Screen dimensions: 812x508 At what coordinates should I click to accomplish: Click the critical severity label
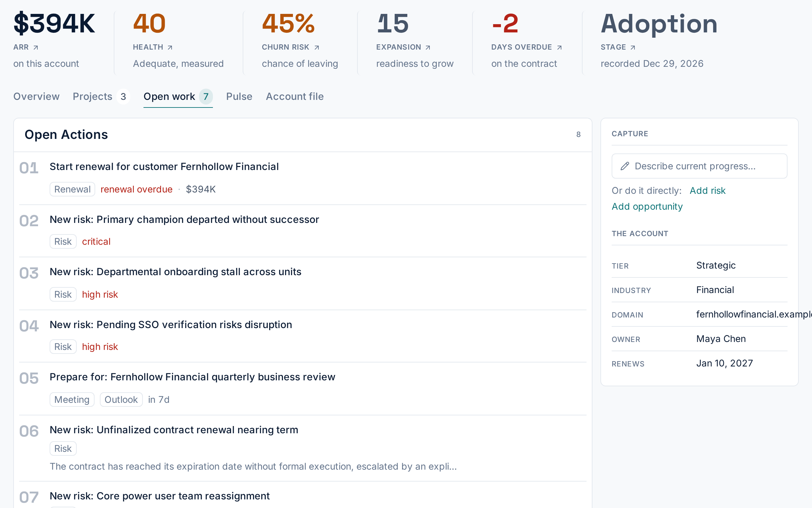point(96,241)
